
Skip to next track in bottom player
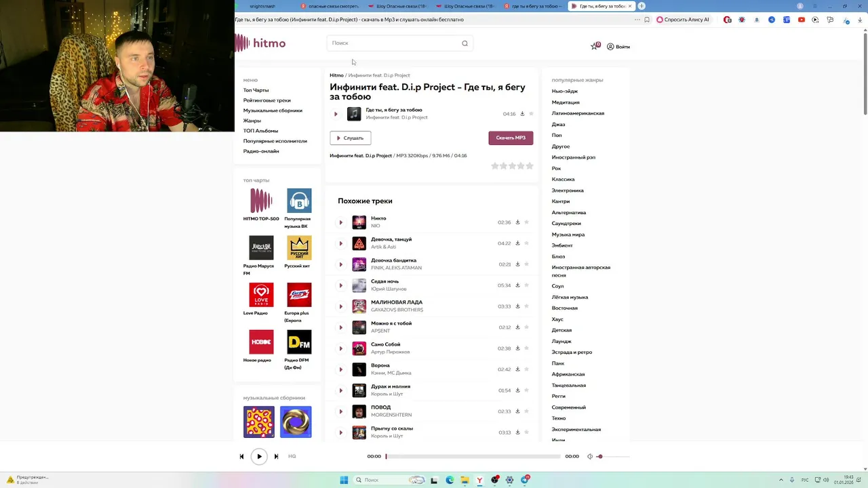[x=276, y=457]
